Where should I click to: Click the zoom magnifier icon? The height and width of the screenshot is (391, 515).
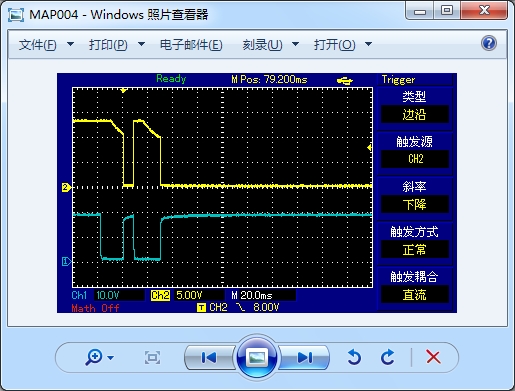[94, 357]
